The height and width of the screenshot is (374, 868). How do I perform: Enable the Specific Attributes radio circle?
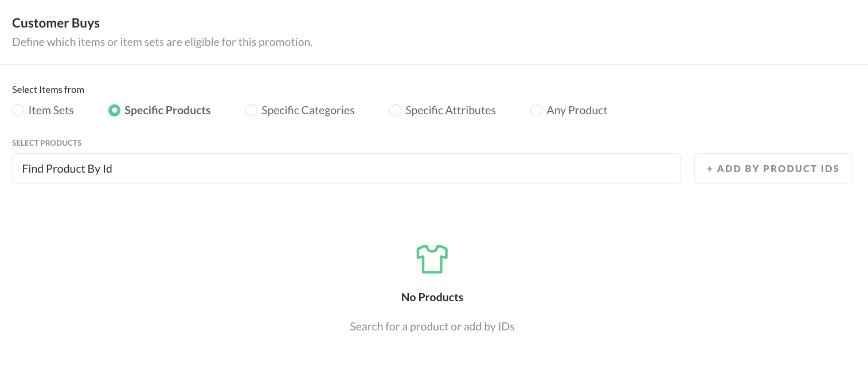coord(395,111)
